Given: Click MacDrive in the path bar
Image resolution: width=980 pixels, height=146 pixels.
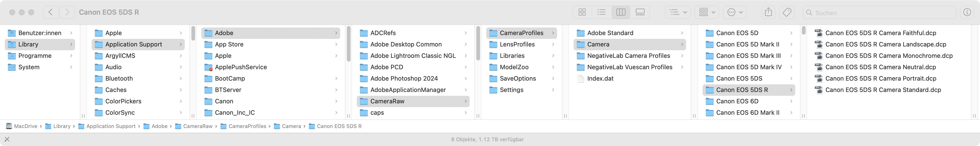Looking at the screenshot, I should pyautogui.click(x=22, y=126).
